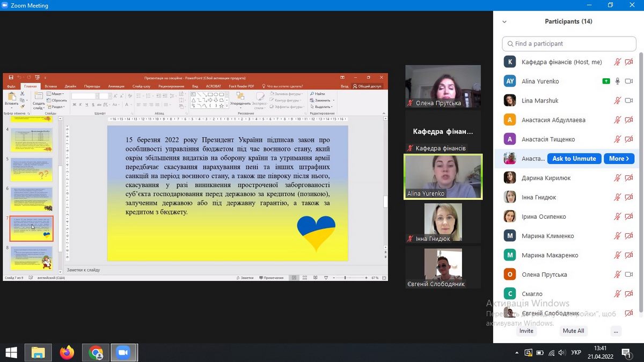Click video camera icon for Олена Прутська
Viewport: 644px width, 362px height.
click(x=629, y=275)
